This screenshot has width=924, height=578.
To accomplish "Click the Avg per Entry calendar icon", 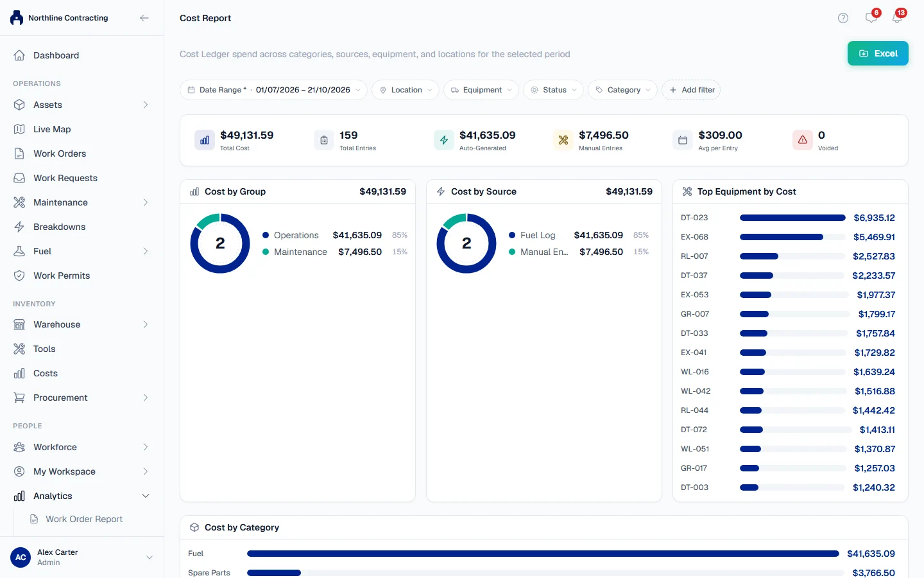I will 683,140.
